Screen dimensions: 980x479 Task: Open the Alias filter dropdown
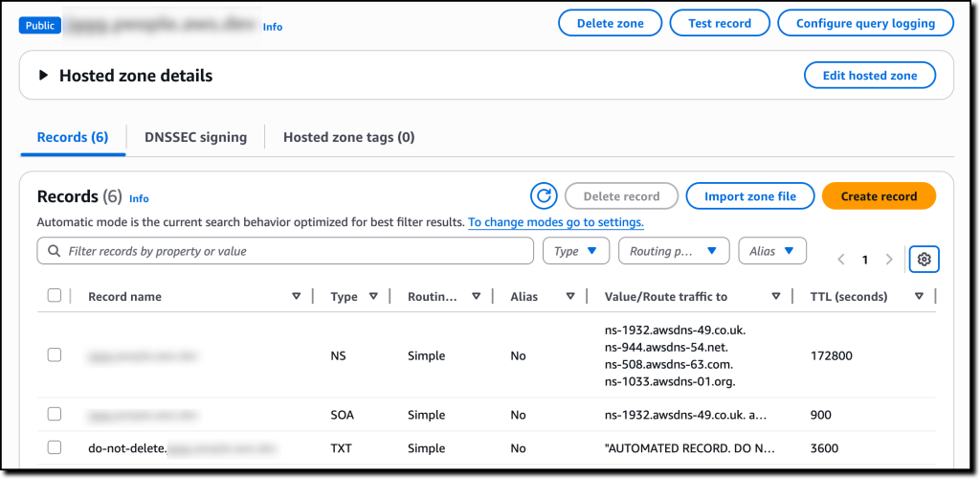point(771,251)
